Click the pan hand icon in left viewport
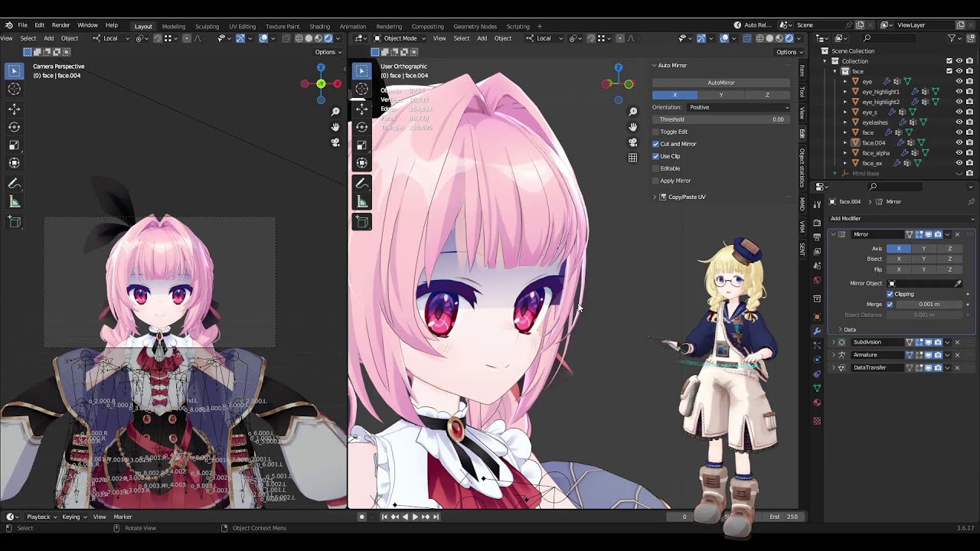This screenshot has width=980, height=551. coord(335,127)
